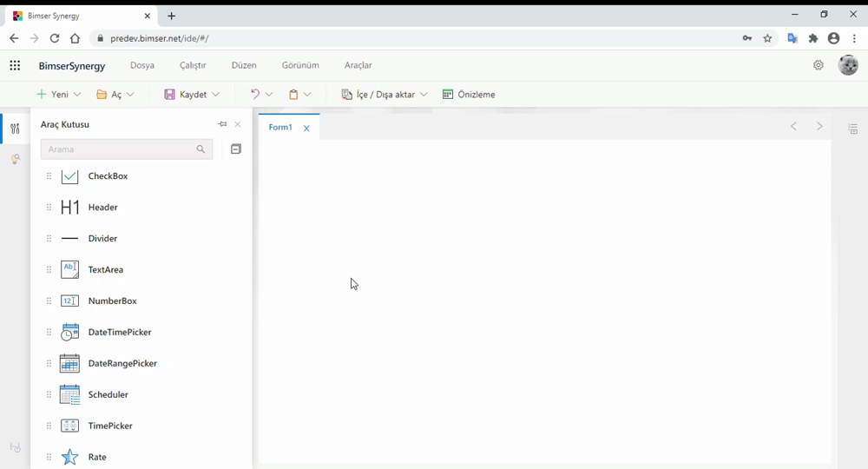This screenshot has height=469, width=868.
Task: Pick the Header H1 control icon
Action: pos(69,208)
